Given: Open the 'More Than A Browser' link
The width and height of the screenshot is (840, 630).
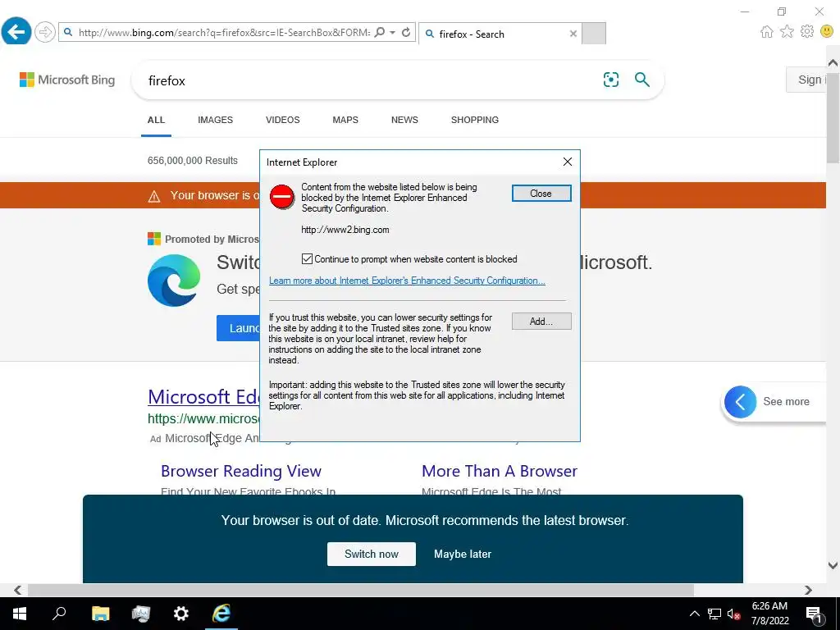Looking at the screenshot, I should [500, 471].
